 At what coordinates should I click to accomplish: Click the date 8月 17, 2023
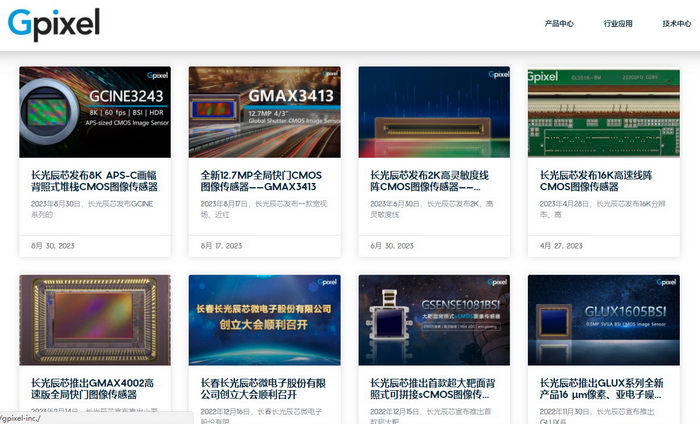coord(221,246)
